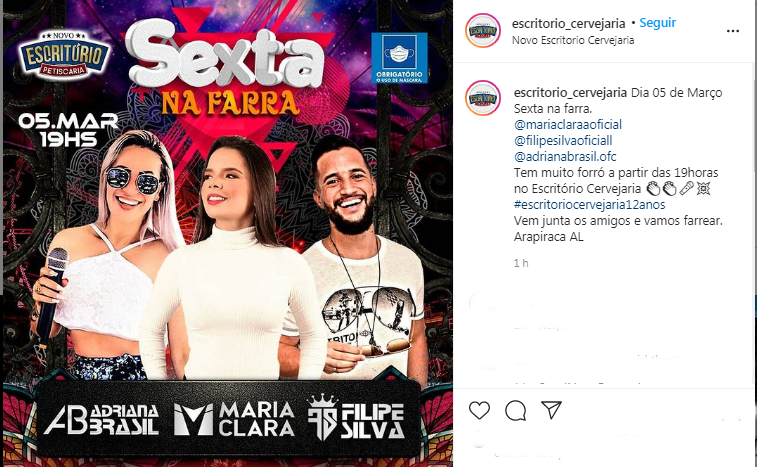Screen dimensions: 757x467
Task: Open the caption author profile avatar
Action: (483, 98)
